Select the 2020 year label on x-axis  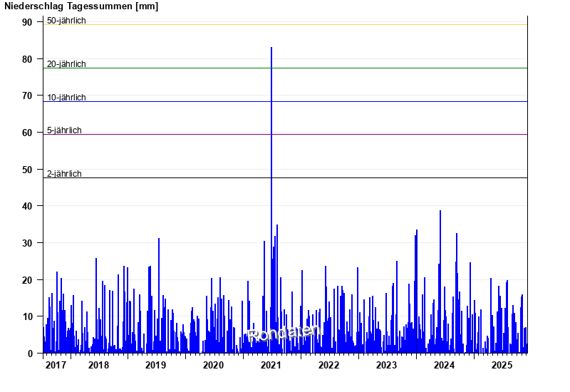213,366
